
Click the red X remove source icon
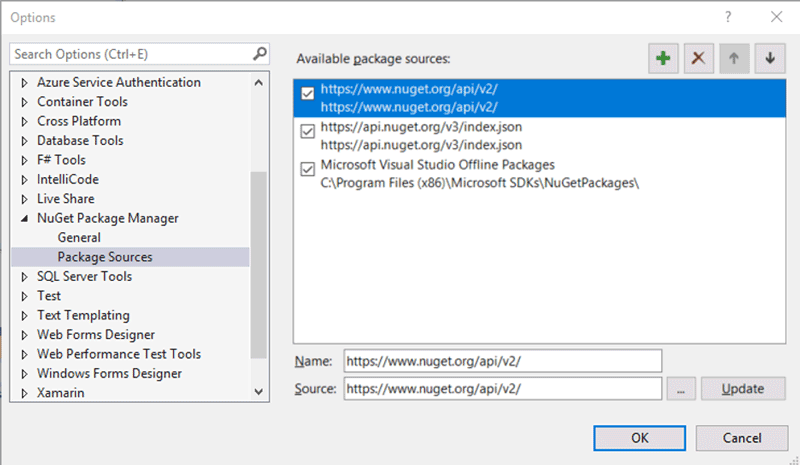(698, 59)
